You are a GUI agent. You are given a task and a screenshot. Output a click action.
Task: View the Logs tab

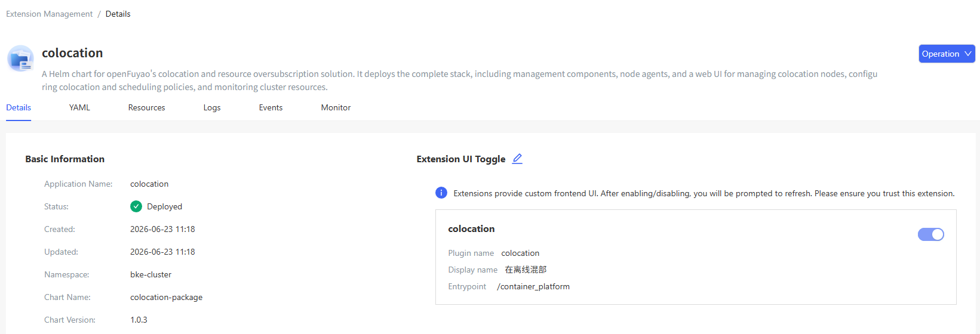(x=212, y=107)
